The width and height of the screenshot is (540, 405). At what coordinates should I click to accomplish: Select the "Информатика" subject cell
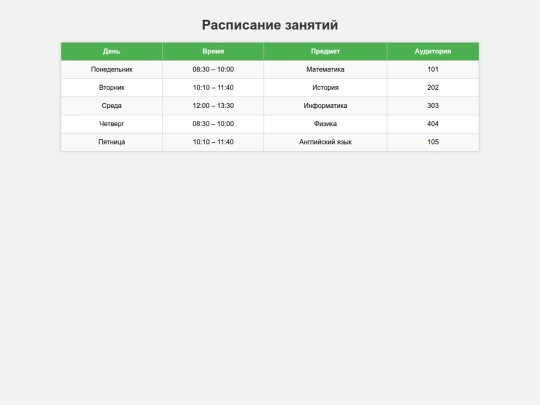325,106
